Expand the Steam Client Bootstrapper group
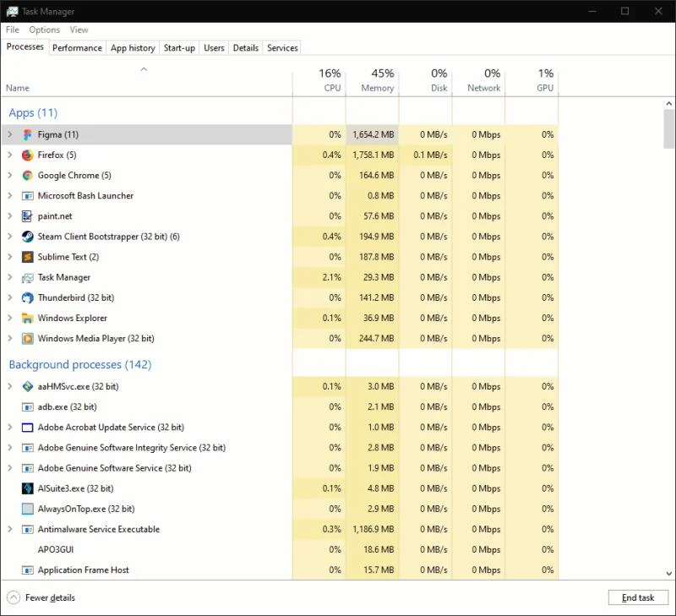Image resolution: width=676 pixels, height=616 pixels. point(10,237)
